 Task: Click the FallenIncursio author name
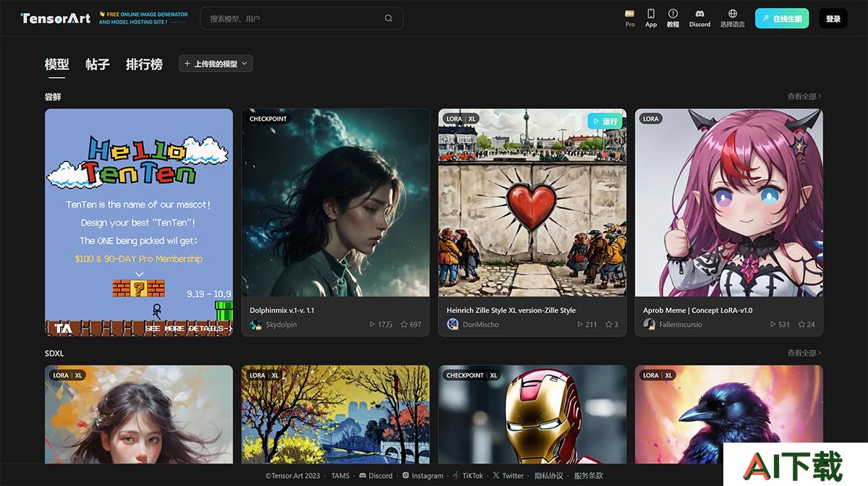(x=681, y=325)
